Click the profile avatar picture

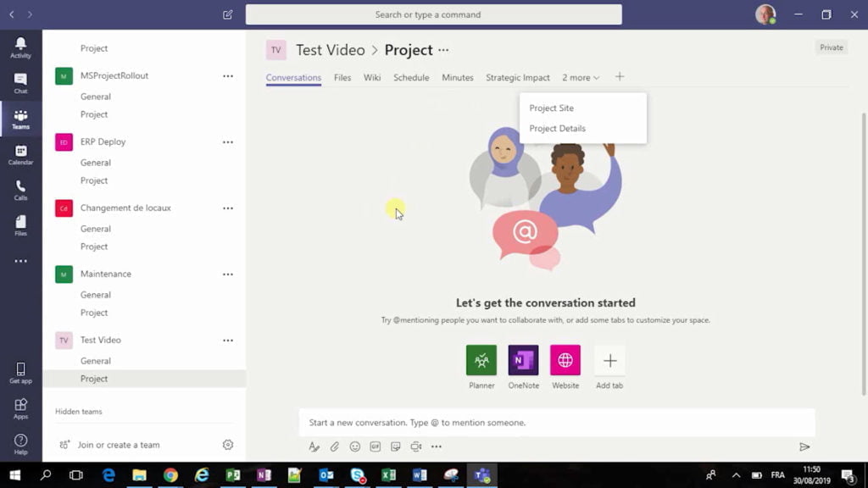click(765, 14)
